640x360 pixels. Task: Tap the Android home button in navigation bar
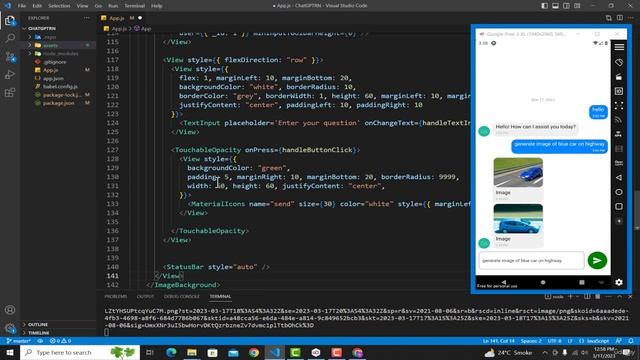pos(543,282)
